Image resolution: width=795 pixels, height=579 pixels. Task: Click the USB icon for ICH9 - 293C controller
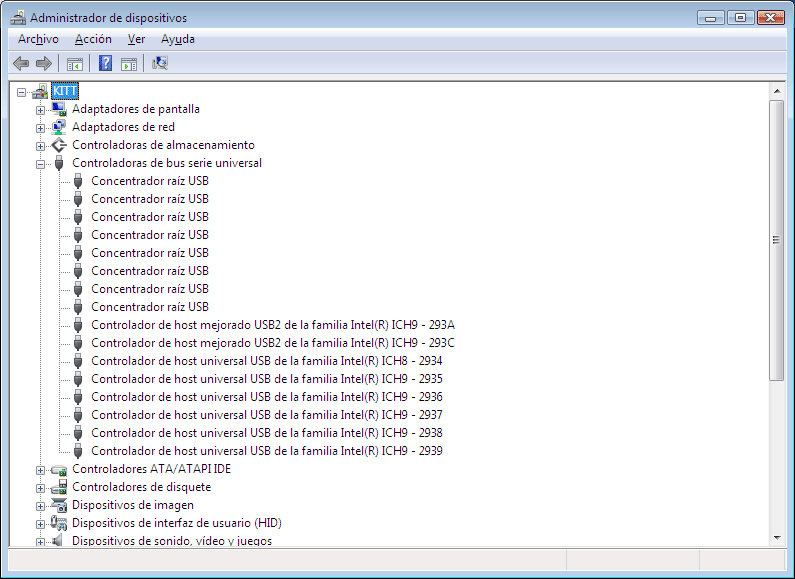78,343
